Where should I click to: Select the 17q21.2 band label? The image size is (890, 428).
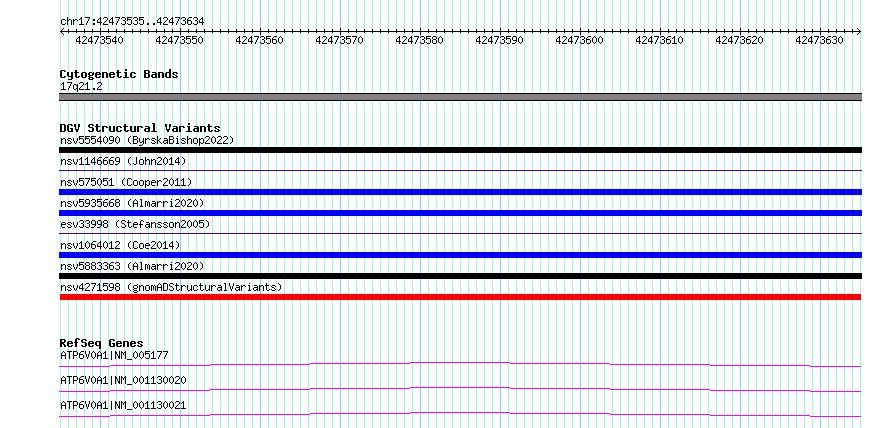click(x=81, y=87)
